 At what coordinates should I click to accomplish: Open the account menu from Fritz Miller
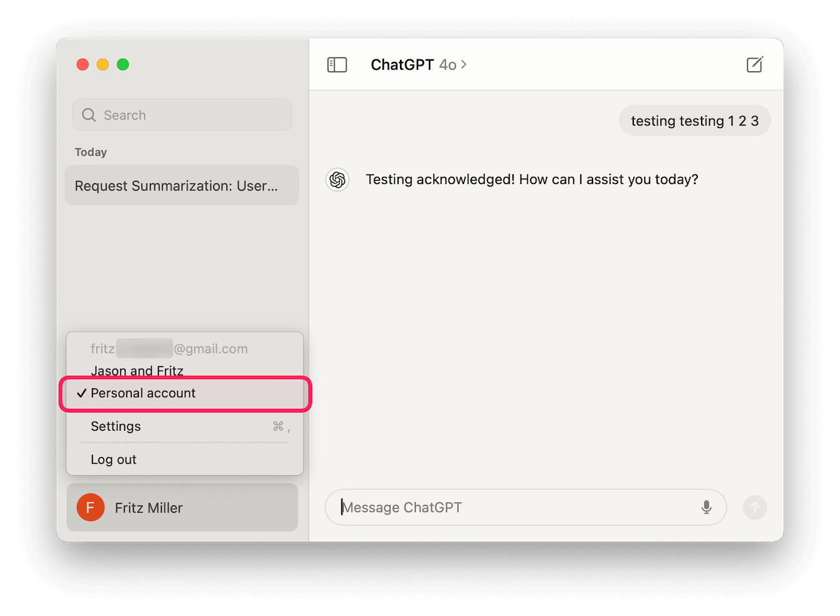[149, 508]
